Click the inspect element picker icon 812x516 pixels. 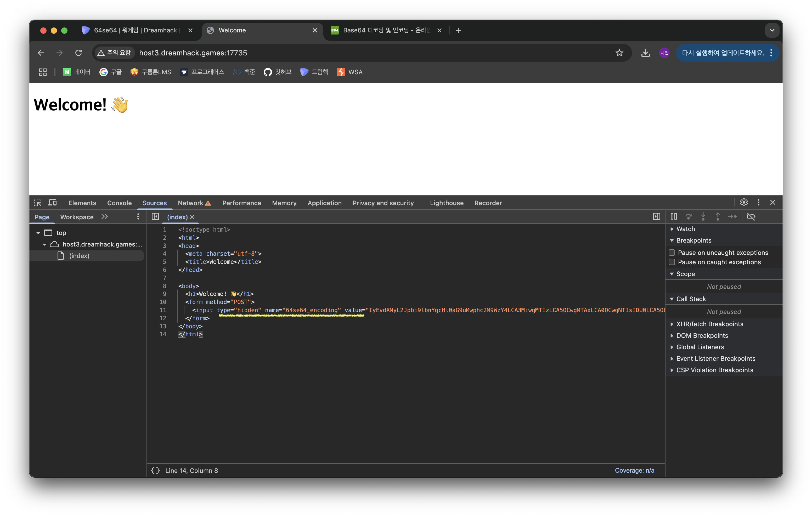(x=38, y=203)
